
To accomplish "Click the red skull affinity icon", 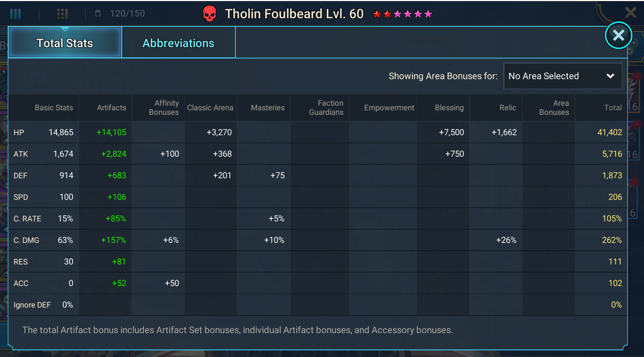I will tap(210, 14).
